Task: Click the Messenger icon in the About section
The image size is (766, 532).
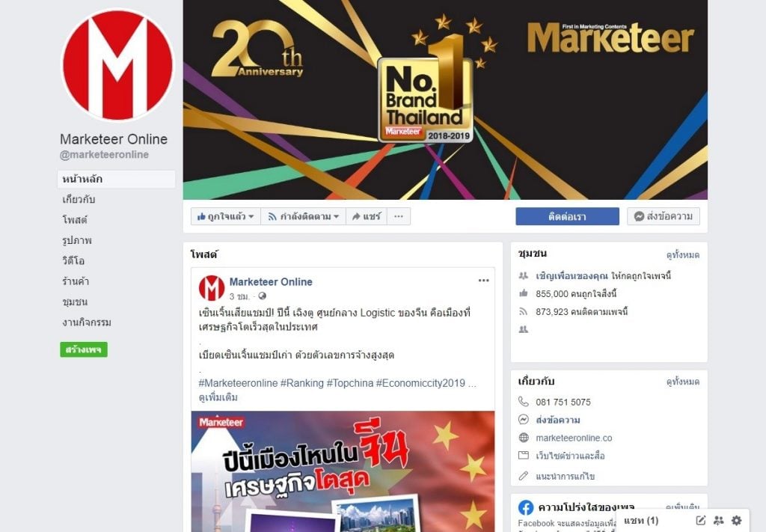Action: [523, 420]
